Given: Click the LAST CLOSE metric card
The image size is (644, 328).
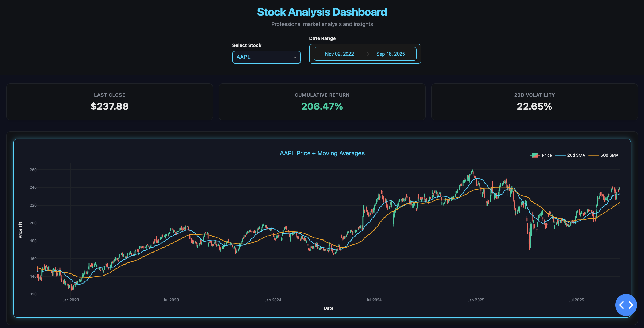Looking at the screenshot, I should coord(110,102).
